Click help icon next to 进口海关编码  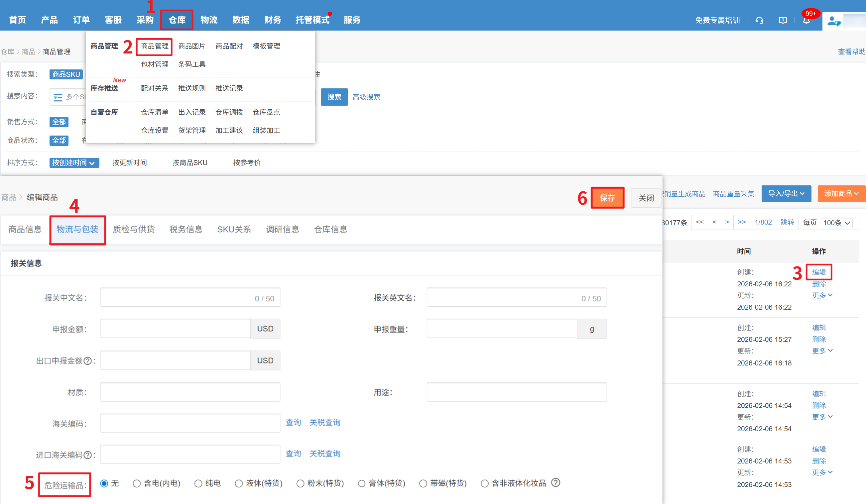88,454
